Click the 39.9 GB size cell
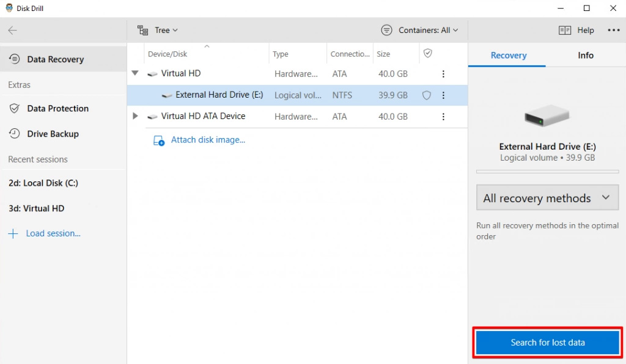626x364 pixels. click(393, 95)
